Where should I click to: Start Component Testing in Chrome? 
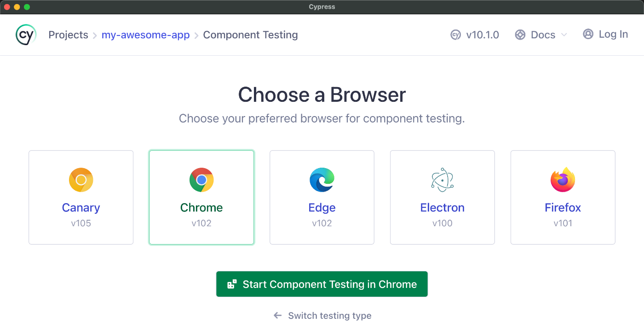tap(322, 284)
